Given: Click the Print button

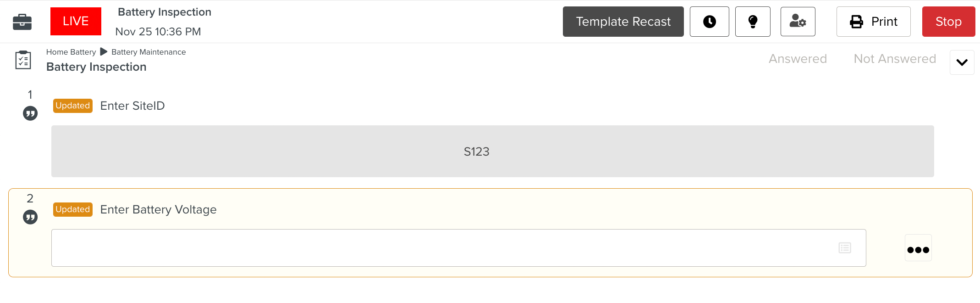Looking at the screenshot, I should point(873,22).
